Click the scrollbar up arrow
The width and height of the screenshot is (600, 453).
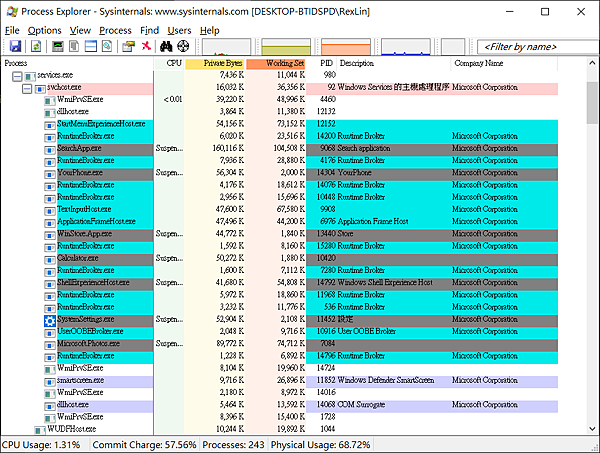tap(592, 63)
